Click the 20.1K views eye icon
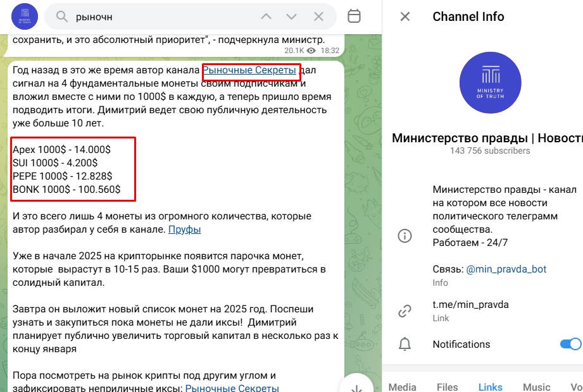 click(311, 51)
